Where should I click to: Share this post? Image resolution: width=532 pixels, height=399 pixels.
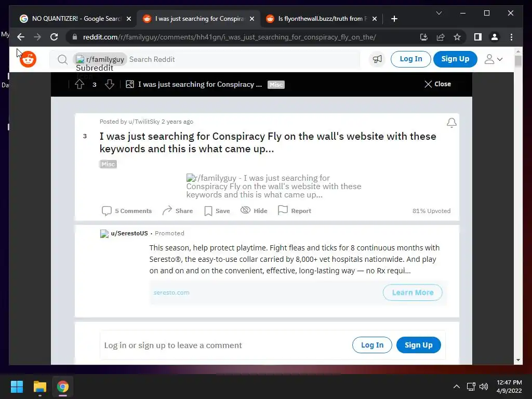point(178,211)
